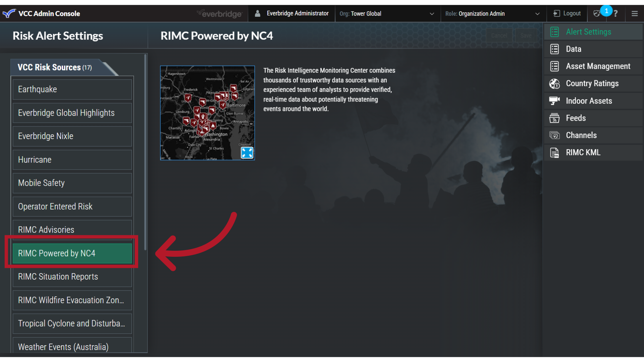Viewport: 644px width, 362px height.
Task: Select Weather Events Australia risk source
Action: coord(72,347)
